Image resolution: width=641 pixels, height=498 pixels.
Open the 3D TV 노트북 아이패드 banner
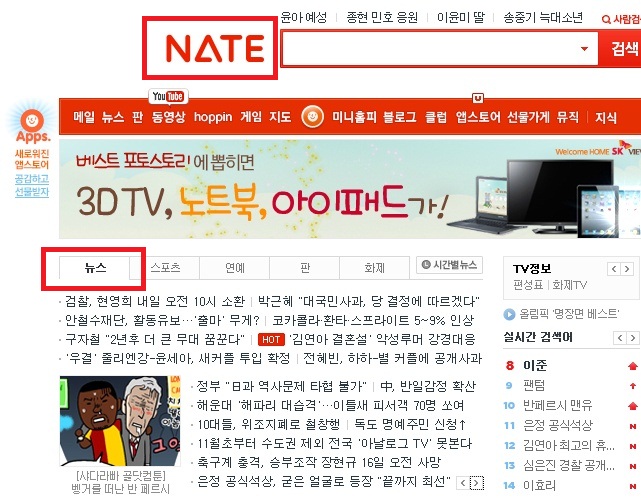click(x=350, y=189)
